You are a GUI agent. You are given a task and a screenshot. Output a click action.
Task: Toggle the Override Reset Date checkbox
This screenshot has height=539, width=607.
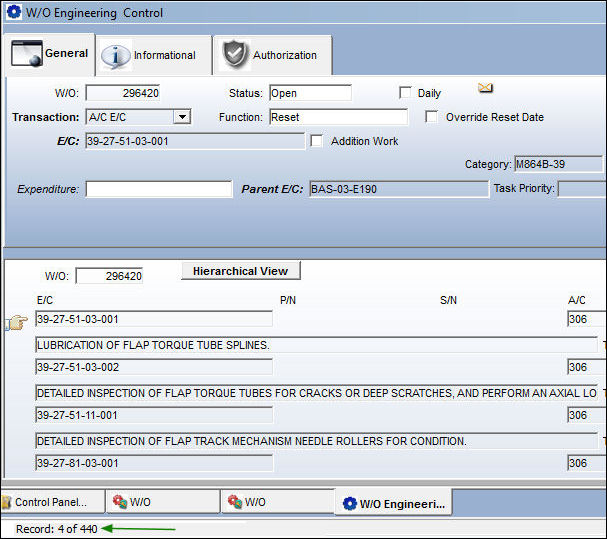tap(431, 117)
